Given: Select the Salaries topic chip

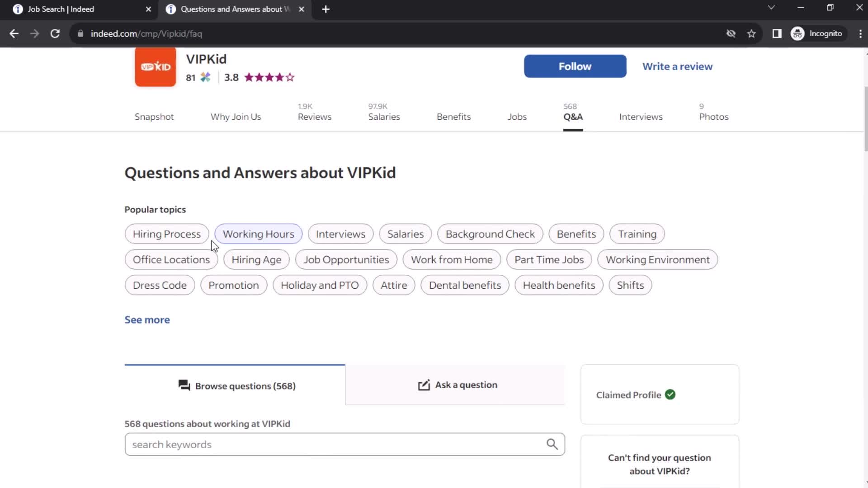Looking at the screenshot, I should coord(406,234).
